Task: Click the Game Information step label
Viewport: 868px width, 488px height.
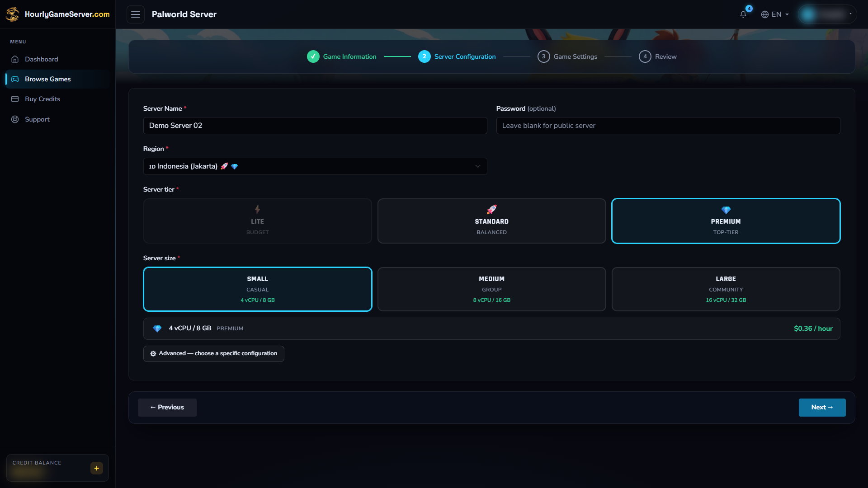Action: point(349,56)
